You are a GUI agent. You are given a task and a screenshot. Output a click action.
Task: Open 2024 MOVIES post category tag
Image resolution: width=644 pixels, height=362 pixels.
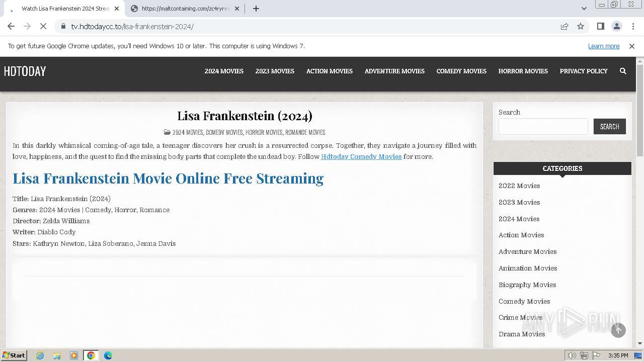click(188, 133)
